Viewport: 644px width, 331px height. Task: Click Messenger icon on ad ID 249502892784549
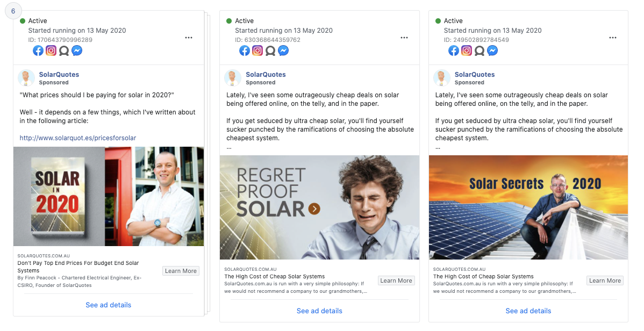point(492,51)
